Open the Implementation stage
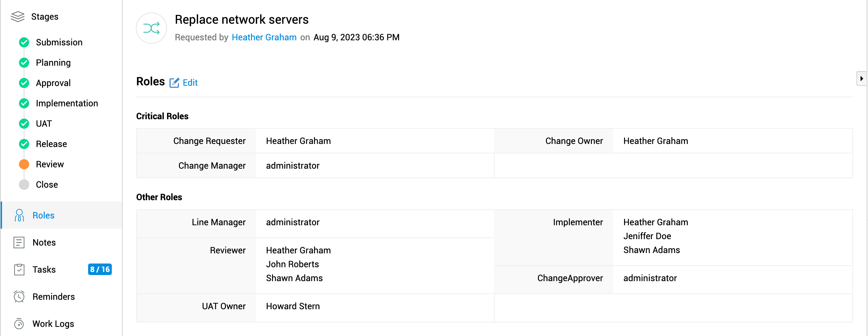868x336 pixels. [x=67, y=103]
